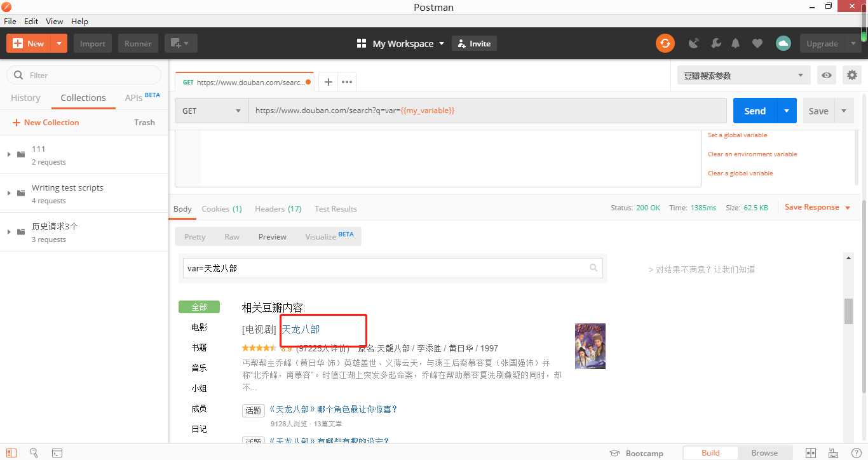Click the Bootcamp graduation cap entry
This screenshot has height=460, width=868.
pyautogui.click(x=636, y=453)
